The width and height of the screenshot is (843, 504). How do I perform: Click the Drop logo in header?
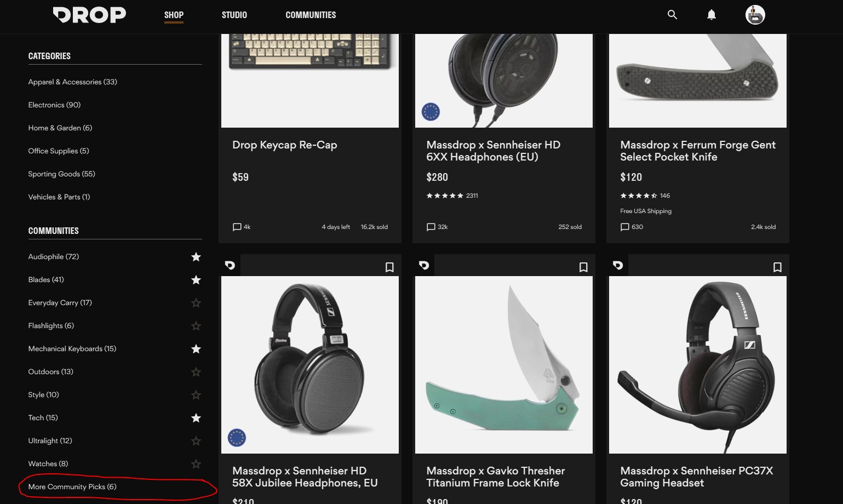pos(89,15)
